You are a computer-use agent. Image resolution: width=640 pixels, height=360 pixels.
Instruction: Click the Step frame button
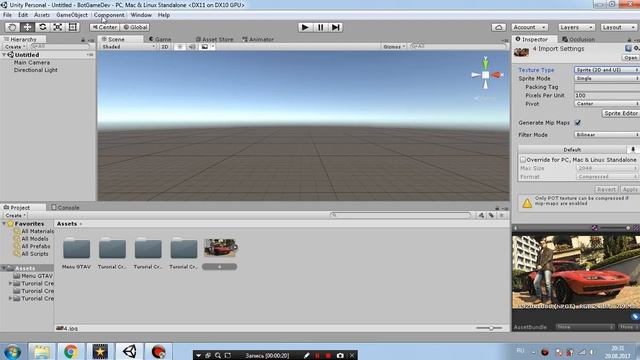(x=336, y=27)
